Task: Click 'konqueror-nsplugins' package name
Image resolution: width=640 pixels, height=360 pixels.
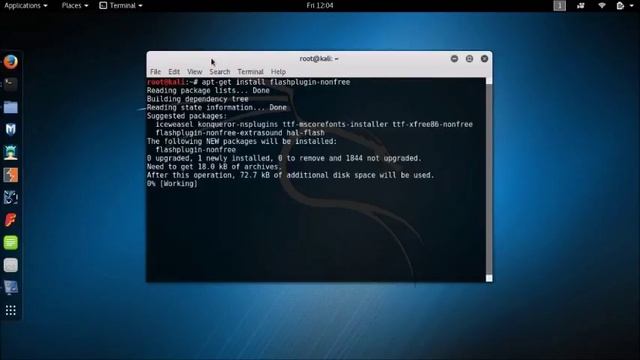Action: (238, 124)
